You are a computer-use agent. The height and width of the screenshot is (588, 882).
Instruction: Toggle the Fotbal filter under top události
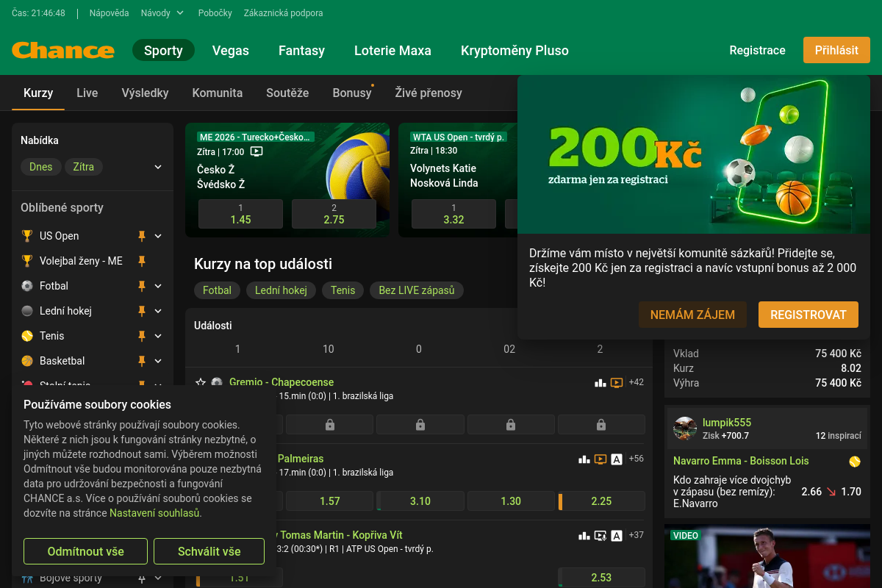[217, 290]
